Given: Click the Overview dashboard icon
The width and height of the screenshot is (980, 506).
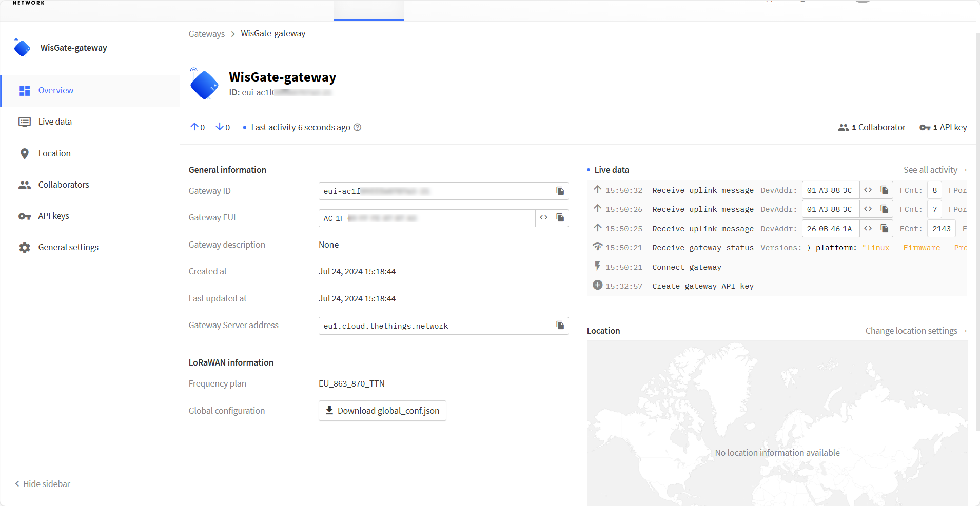Looking at the screenshot, I should click(x=25, y=91).
